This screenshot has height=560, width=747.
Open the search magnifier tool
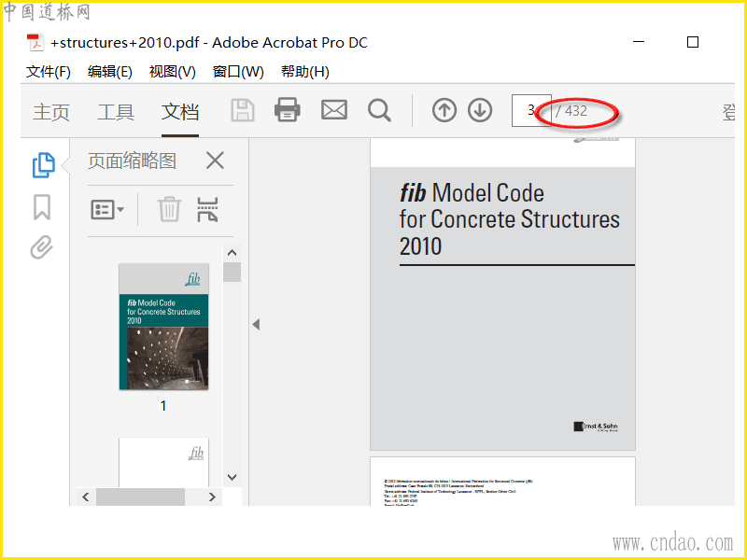(380, 110)
